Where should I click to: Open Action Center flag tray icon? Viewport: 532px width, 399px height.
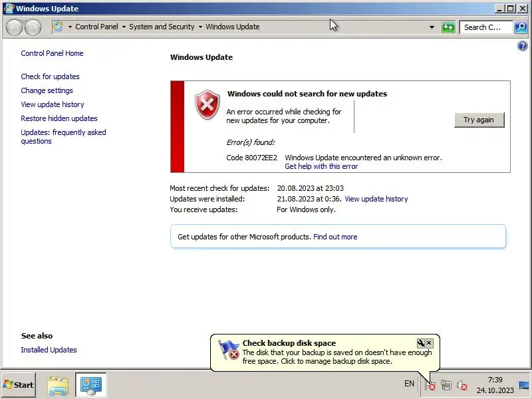(x=430, y=385)
